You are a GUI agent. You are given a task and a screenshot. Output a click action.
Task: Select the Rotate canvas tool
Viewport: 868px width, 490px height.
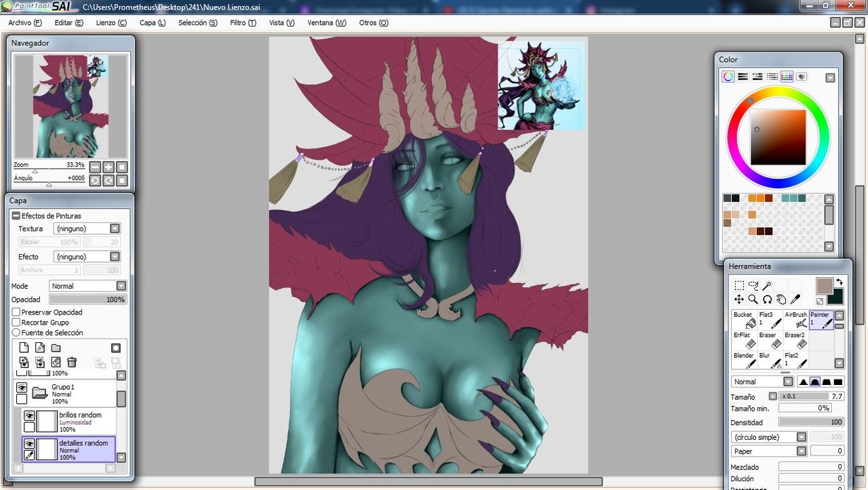(x=767, y=299)
